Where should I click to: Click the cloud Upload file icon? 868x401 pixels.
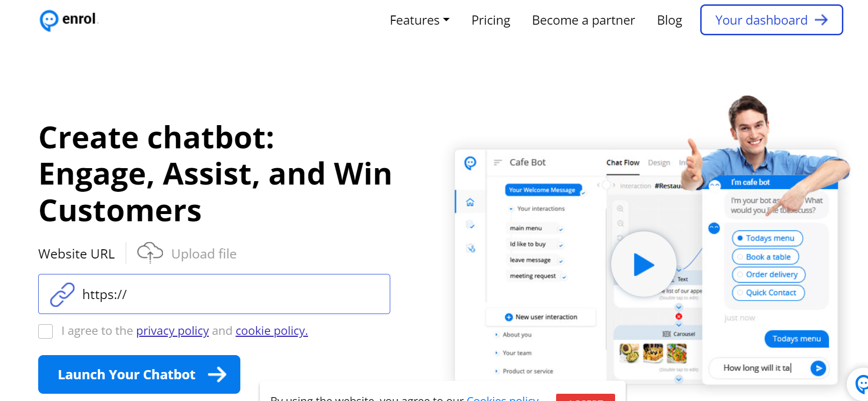pyautogui.click(x=150, y=252)
